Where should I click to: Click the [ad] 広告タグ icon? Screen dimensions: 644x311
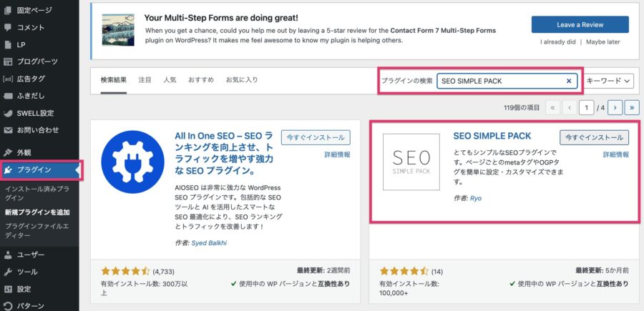click(8, 79)
